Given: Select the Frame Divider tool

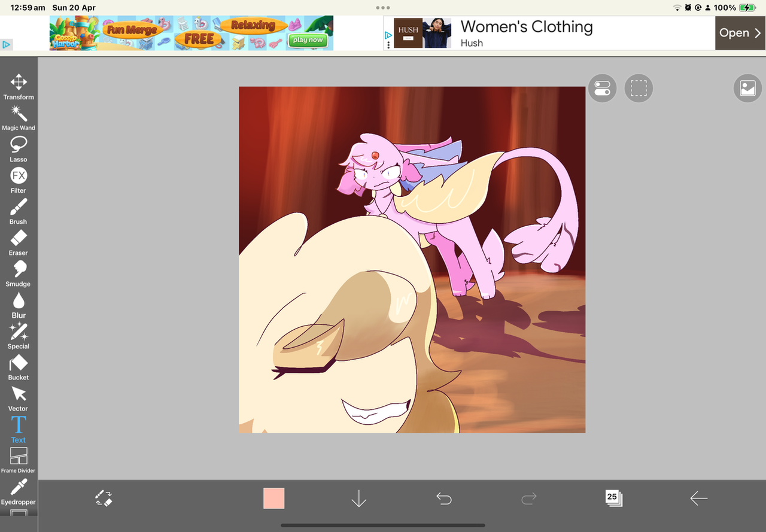Looking at the screenshot, I should [x=19, y=460].
